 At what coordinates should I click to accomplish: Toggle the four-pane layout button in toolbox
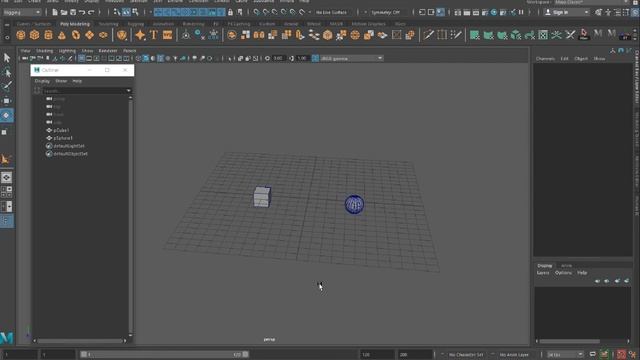tap(6, 192)
